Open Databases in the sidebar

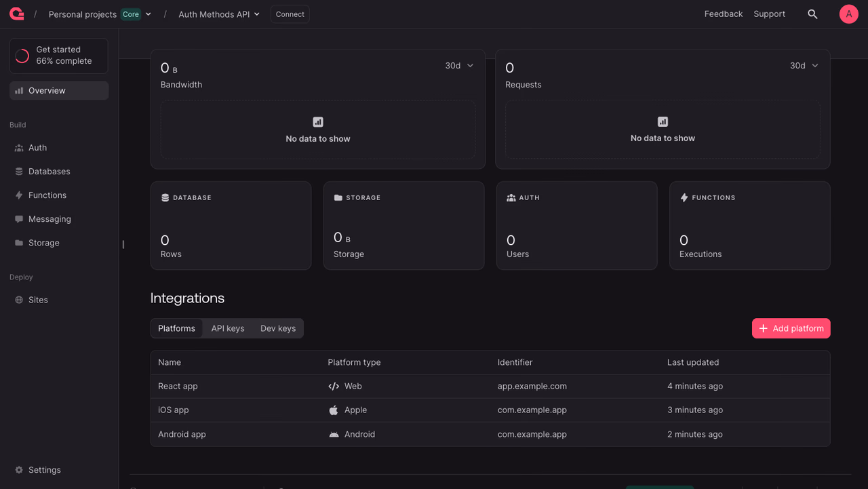tap(59, 172)
